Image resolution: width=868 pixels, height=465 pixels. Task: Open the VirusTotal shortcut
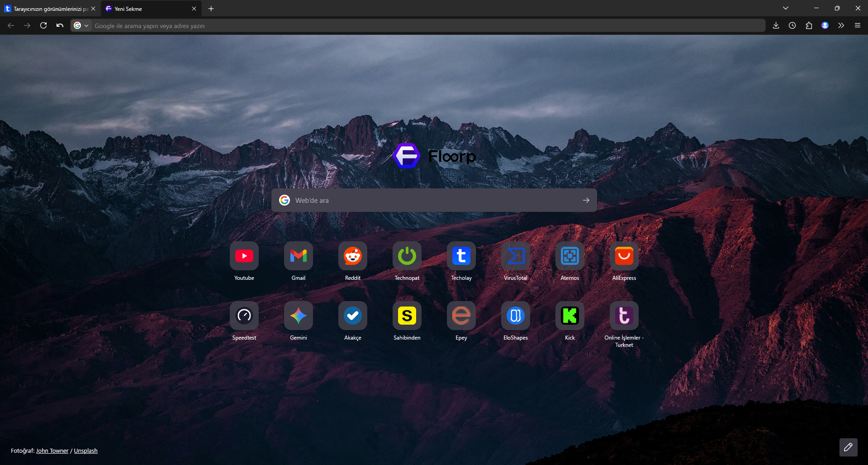(x=516, y=256)
